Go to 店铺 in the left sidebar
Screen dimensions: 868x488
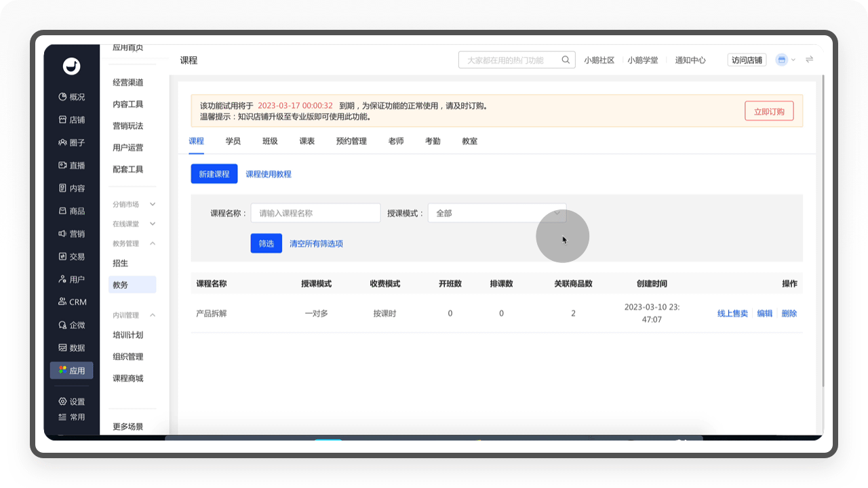71,120
